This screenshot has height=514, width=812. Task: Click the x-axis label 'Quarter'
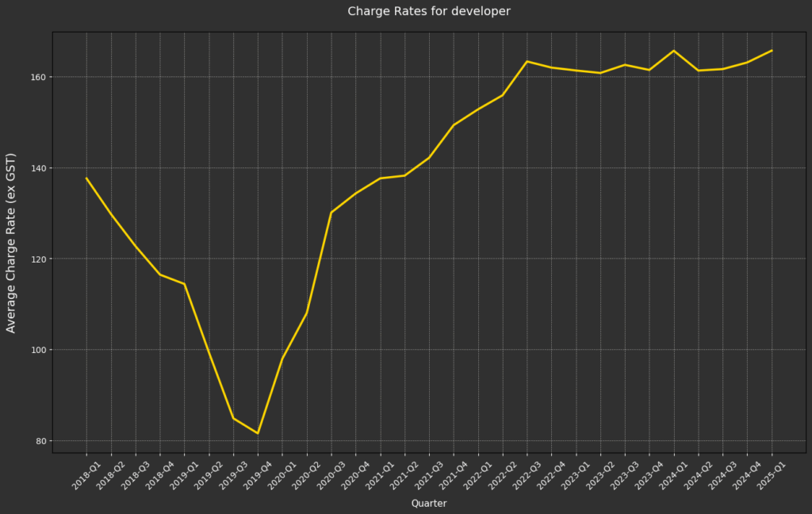[x=429, y=503]
